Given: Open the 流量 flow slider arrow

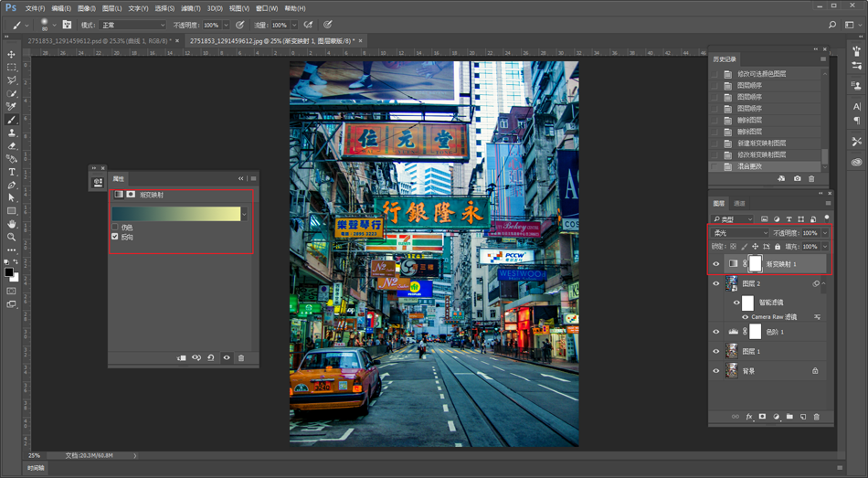Looking at the screenshot, I should point(294,25).
